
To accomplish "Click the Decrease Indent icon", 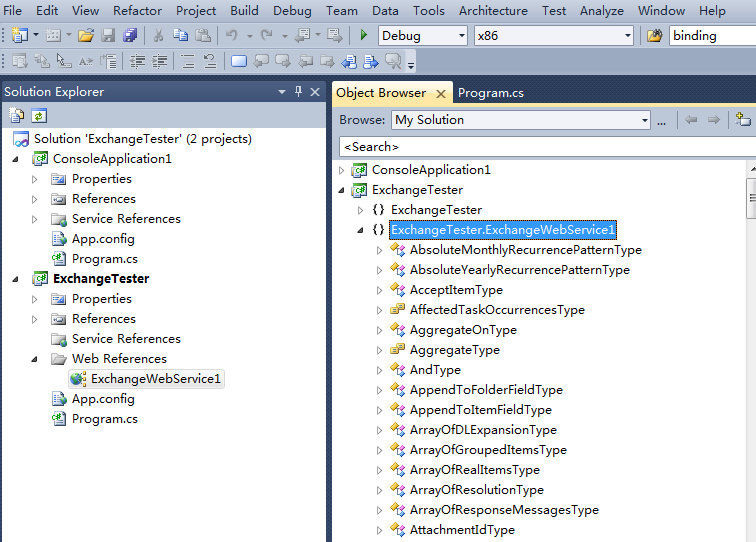I will tap(137, 61).
